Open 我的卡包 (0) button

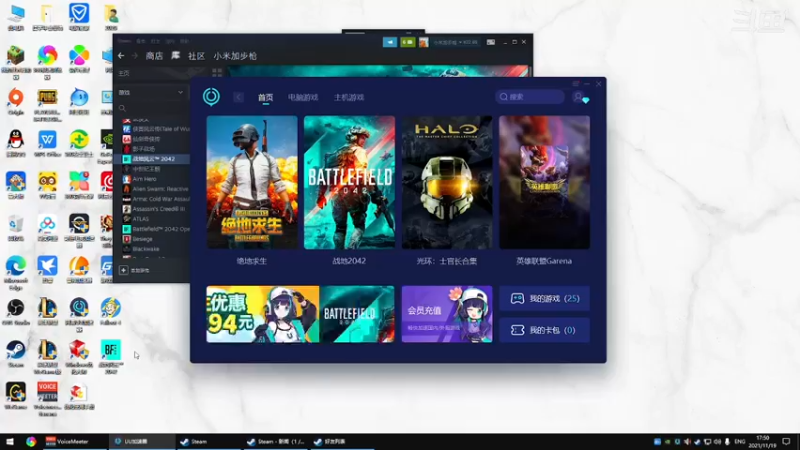(544, 330)
